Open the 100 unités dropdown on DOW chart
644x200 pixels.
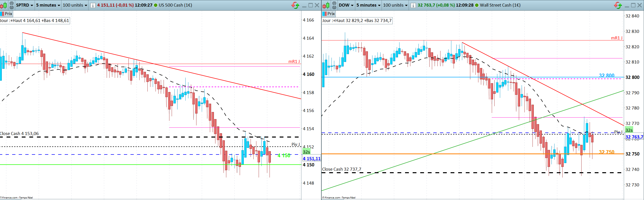click(x=395, y=5)
